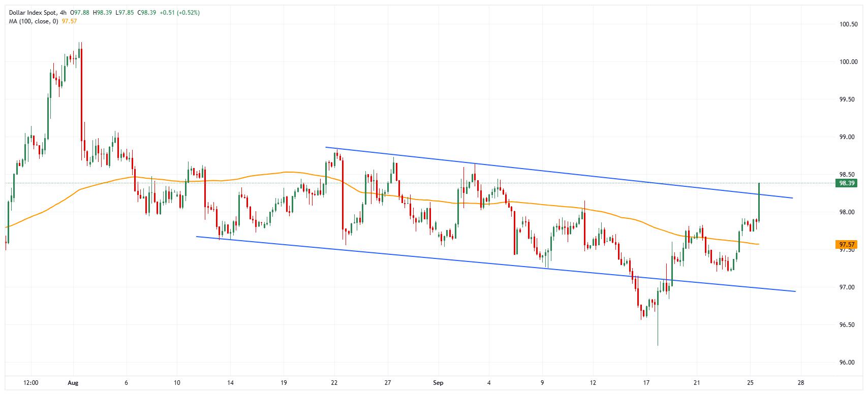The height and width of the screenshot is (395, 868).
Task: Click the Aug label on time axis
Action: [x=73, y=382]
